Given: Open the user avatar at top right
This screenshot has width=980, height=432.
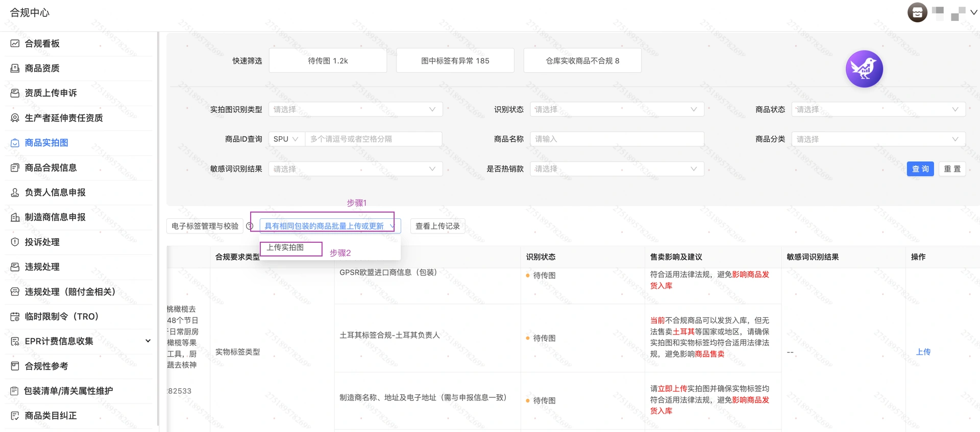Looking at the screenshot, I should coord(917,12).
